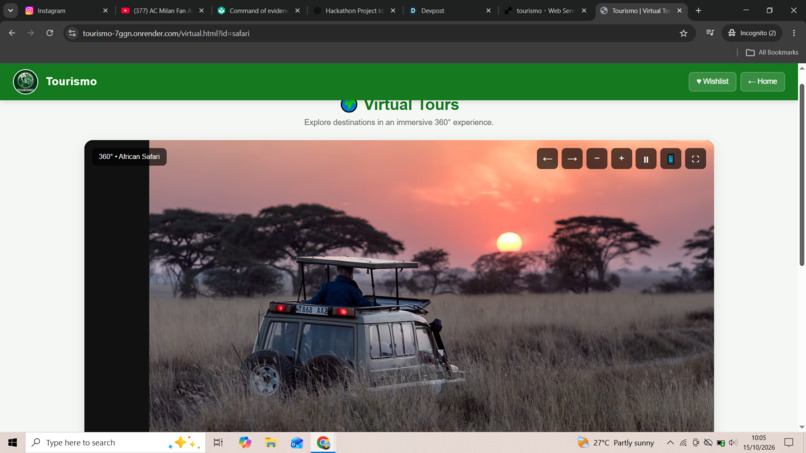Open the notification center icon
Screen dimensions: 806x453
789,442
